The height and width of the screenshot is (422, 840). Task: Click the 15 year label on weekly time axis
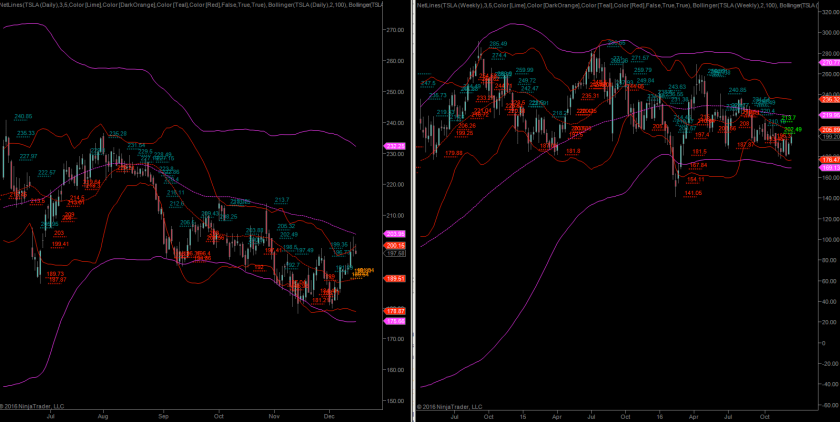523,415
